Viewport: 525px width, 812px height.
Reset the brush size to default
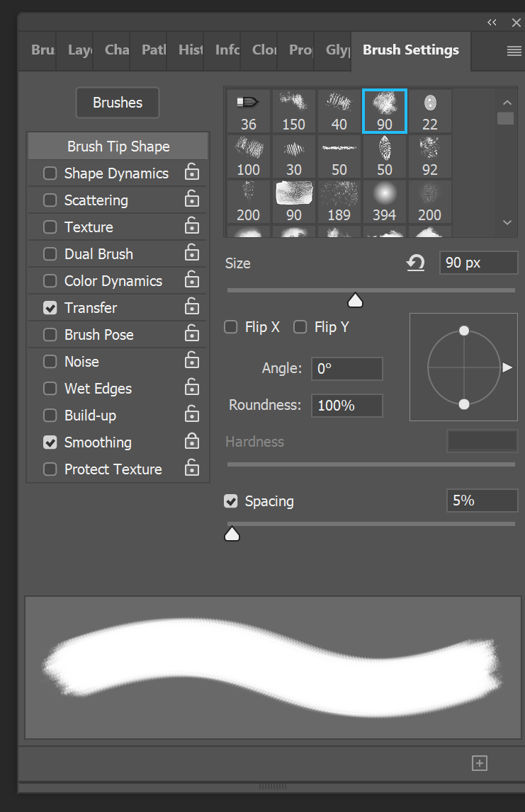416,263
